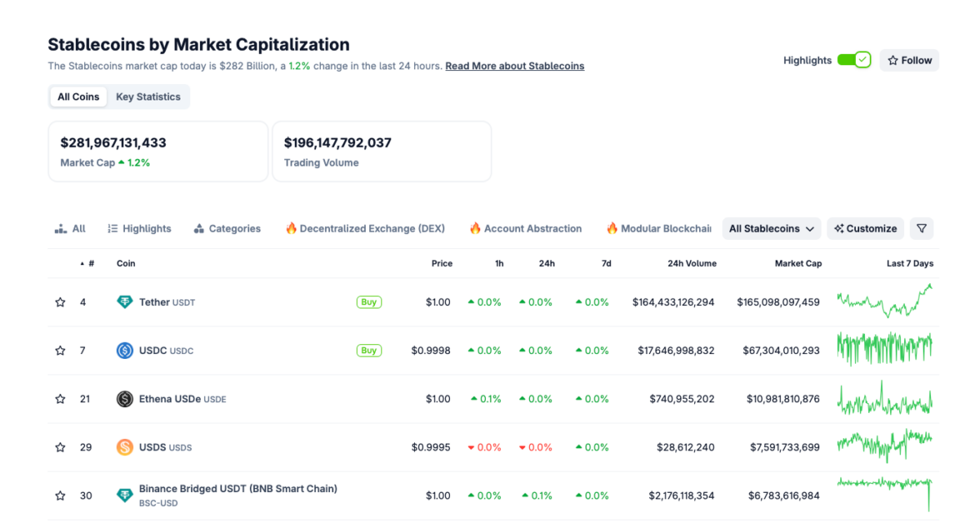Click the Buy button for Tether

coord(369,302)
